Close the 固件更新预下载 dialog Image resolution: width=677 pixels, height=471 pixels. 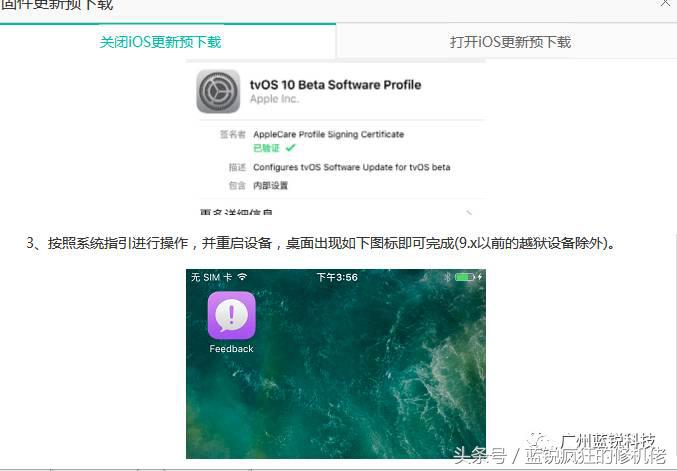[665, 3]
